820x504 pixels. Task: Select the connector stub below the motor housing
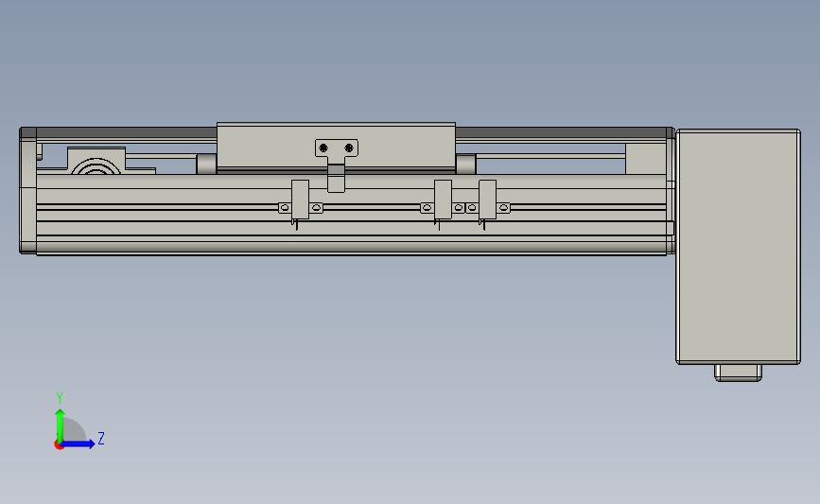[x=738, y=373]
